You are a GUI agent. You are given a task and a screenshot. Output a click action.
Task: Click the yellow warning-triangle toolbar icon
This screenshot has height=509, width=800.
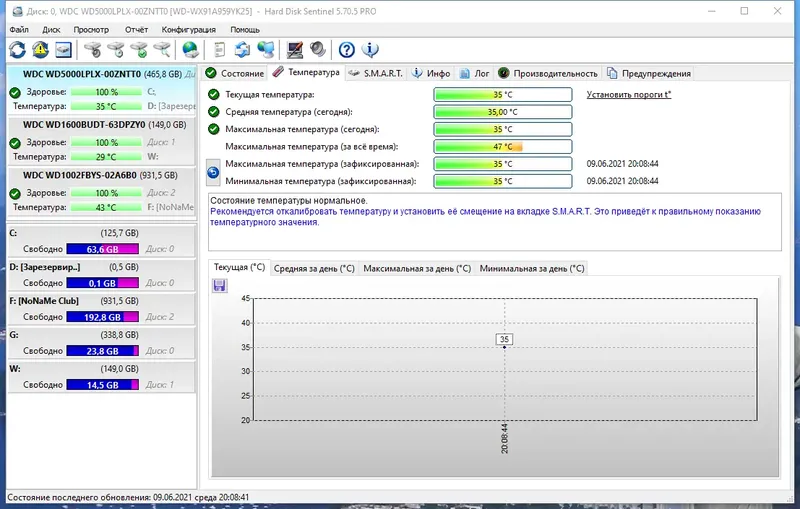40,49
